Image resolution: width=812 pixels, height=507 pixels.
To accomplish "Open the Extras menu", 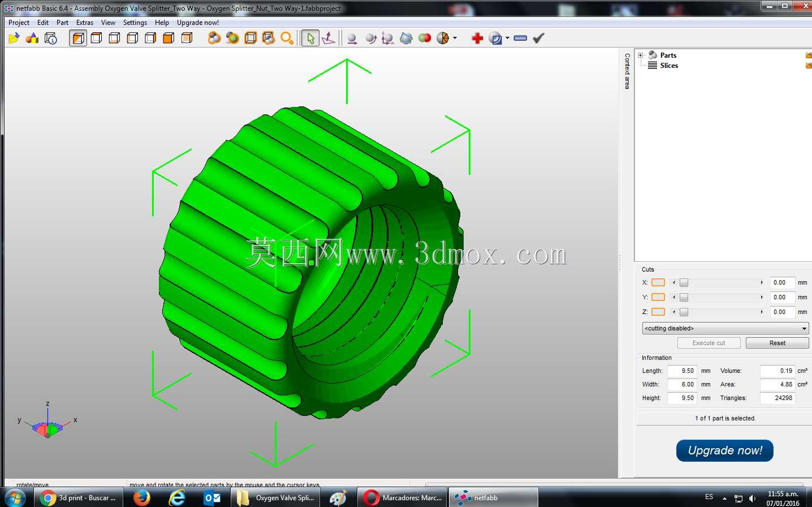I will [x=85, y=23].
